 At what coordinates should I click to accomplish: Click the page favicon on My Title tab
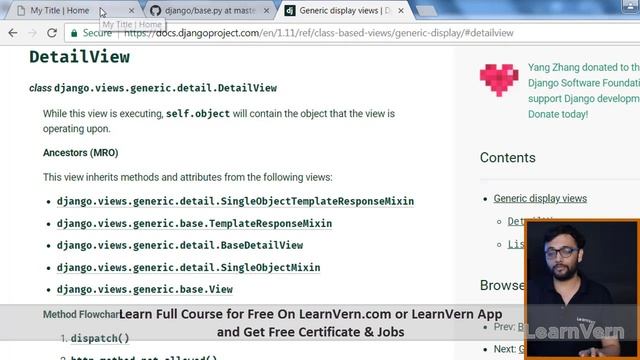click(x=21, y=11)
